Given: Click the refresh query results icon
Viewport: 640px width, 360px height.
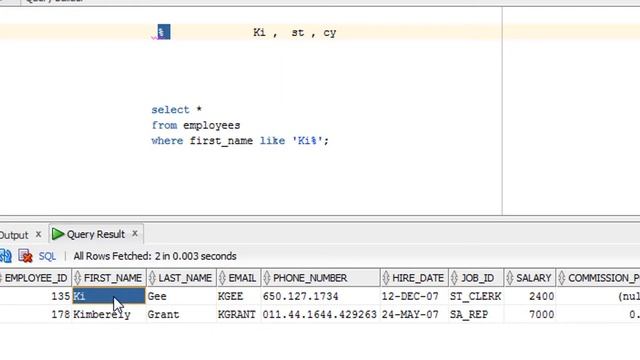Looking at the screenshot, I should (x=5, y=256).
